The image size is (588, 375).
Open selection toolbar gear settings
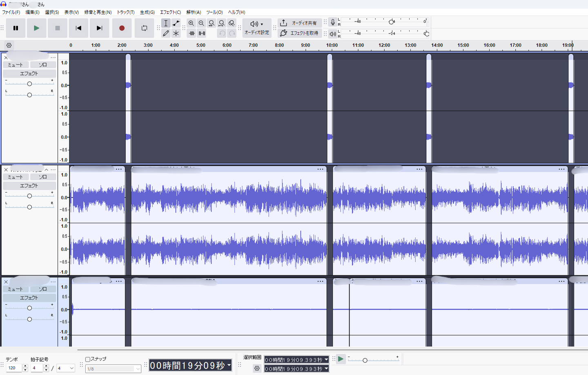pyautogui.click(x=257, y=368)
